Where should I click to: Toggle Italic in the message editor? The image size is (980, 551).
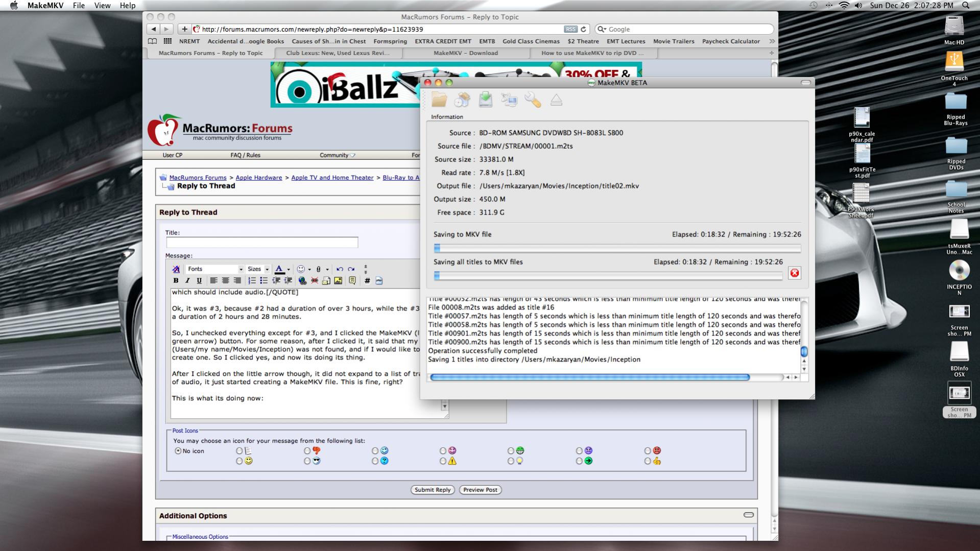coord(187,280)
